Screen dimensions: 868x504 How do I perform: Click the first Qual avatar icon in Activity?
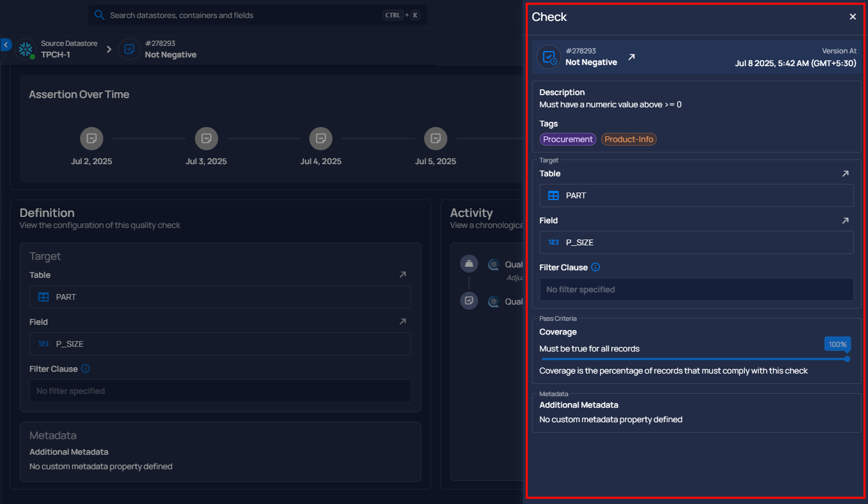[x=494, y=264]
